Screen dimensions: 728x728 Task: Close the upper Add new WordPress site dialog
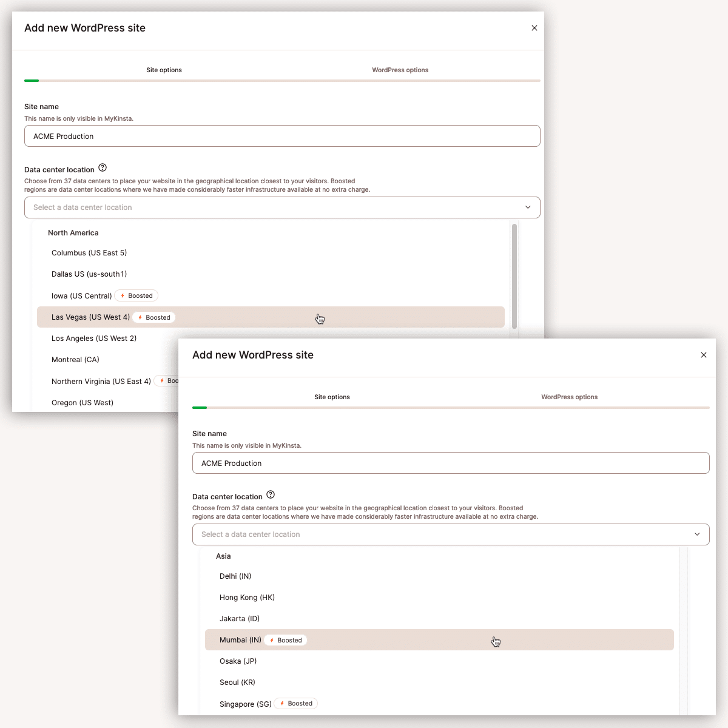click(534, 28)
